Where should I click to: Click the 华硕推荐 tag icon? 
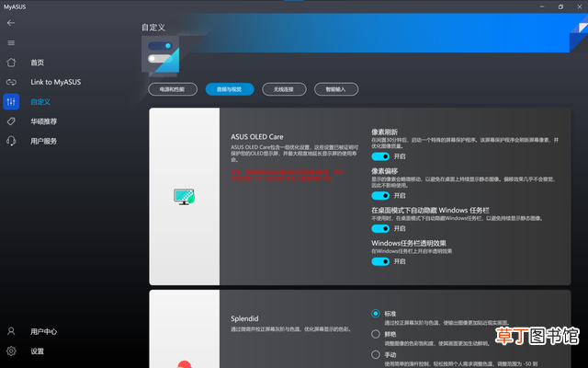click(x=11, y=121)
